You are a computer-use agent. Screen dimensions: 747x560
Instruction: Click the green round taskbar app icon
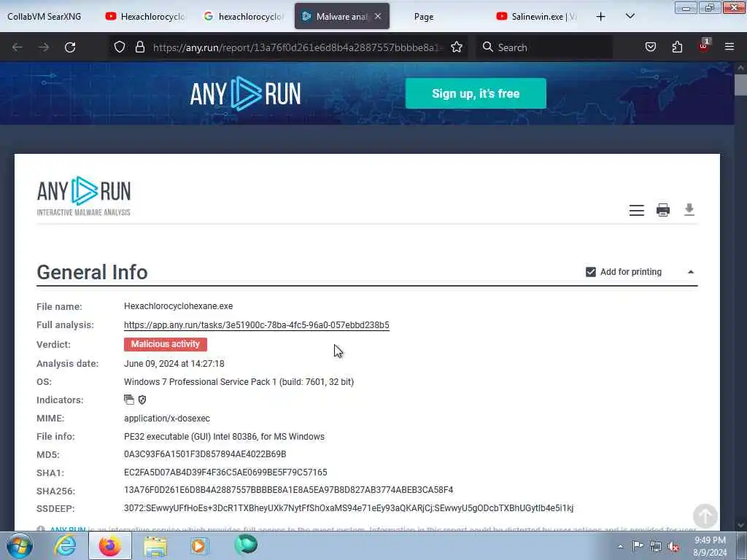coord(246,545)
